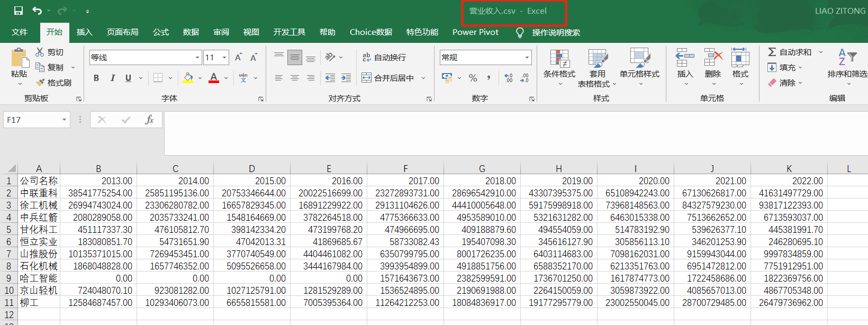Decrease font size with smaller A

tap(254, 57)
